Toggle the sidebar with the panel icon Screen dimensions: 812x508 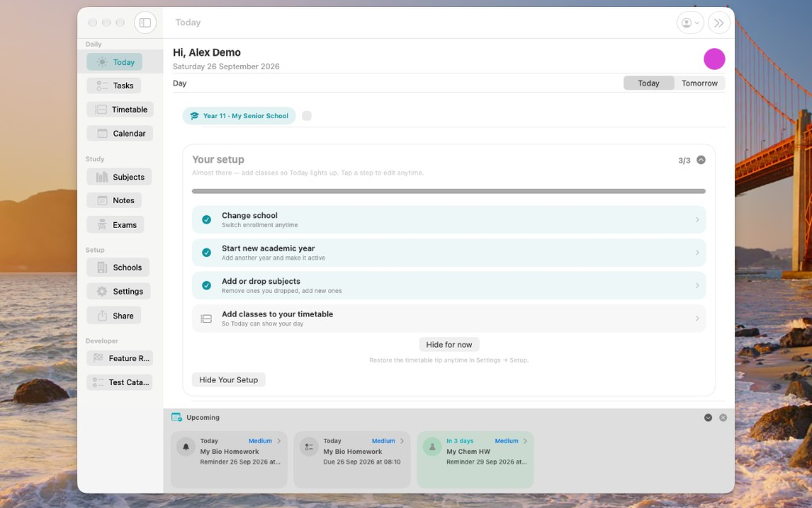pyautogui.click(x=145, y=23)
